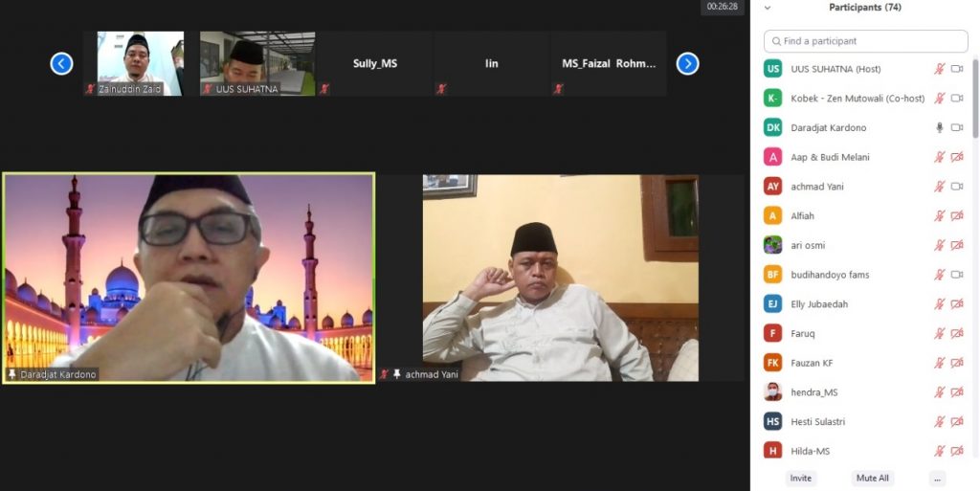Click ari osmi's profile picture avatar
980x491 pixels.
pos(772,245)
